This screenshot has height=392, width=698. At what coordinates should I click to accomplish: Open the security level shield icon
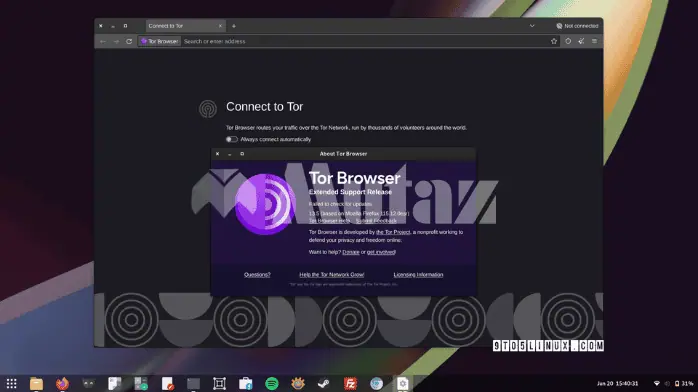[x=568, y=41]
